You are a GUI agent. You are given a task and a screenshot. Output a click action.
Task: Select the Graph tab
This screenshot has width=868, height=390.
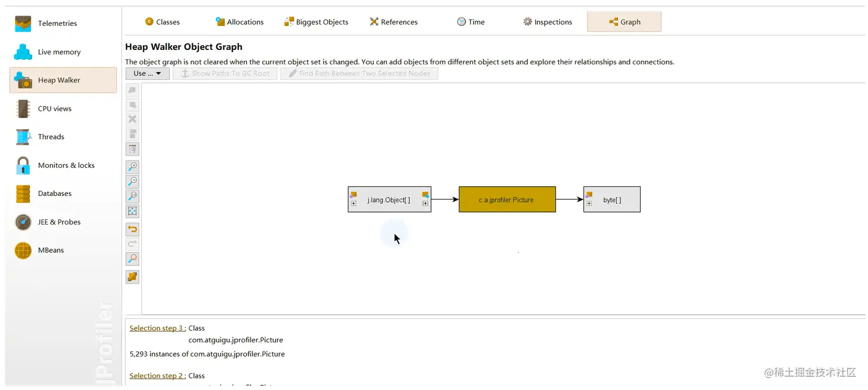tap(624, 22)
